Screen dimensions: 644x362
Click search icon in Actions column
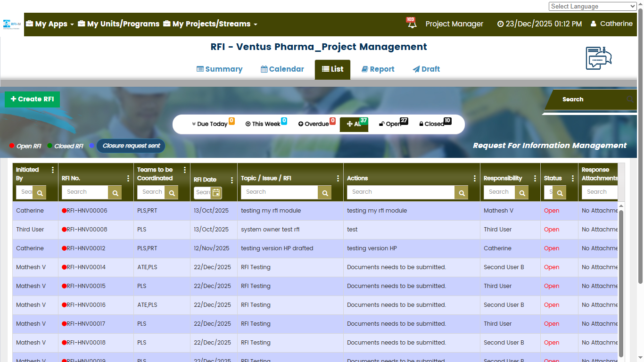point(461,192)
